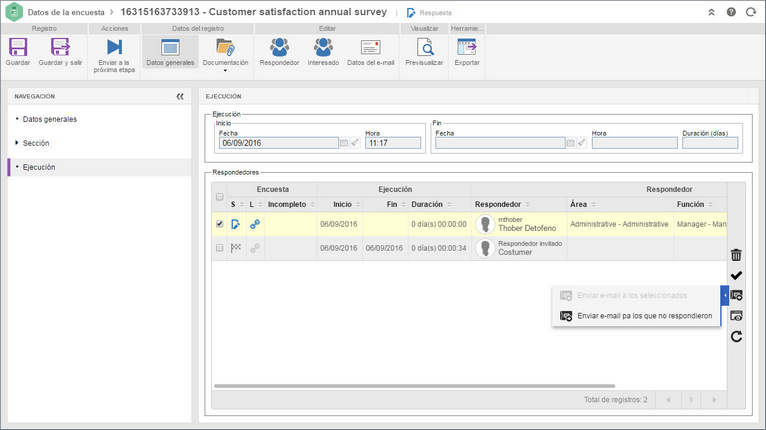
Task: Click page 1 button
Action: coord(691,400)
